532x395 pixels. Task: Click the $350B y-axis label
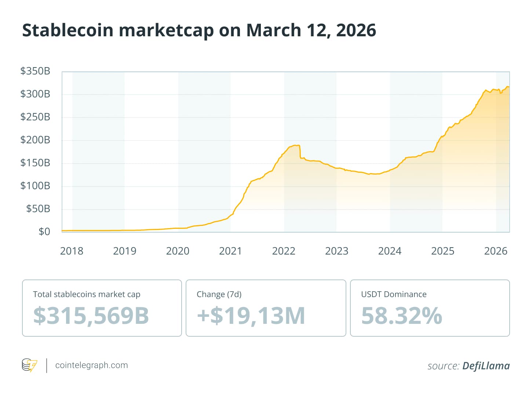(x=35, y=71)
